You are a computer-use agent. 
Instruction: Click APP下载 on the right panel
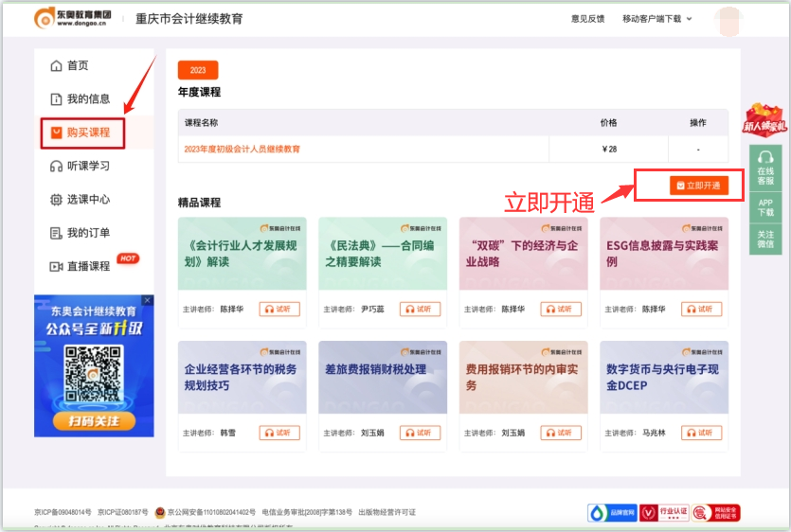(765, 207)
